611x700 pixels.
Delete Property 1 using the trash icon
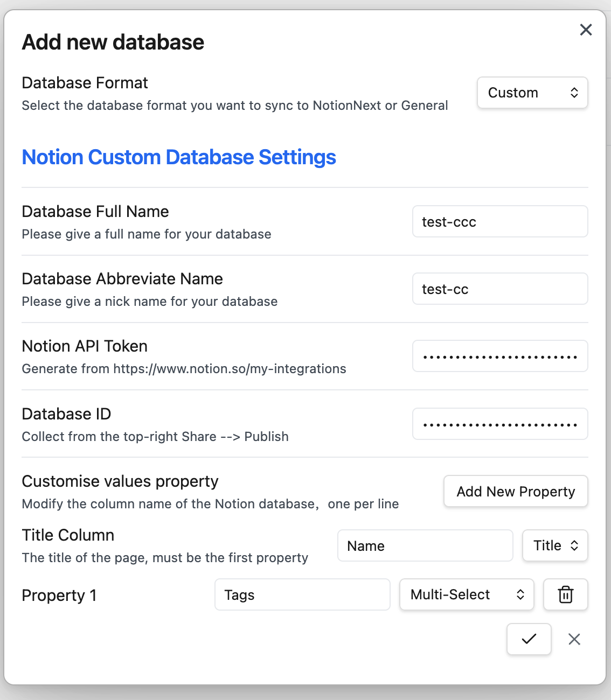coord(565,594)
